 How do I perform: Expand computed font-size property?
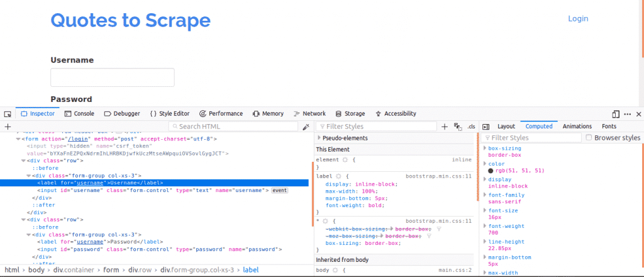click(485, 211)
